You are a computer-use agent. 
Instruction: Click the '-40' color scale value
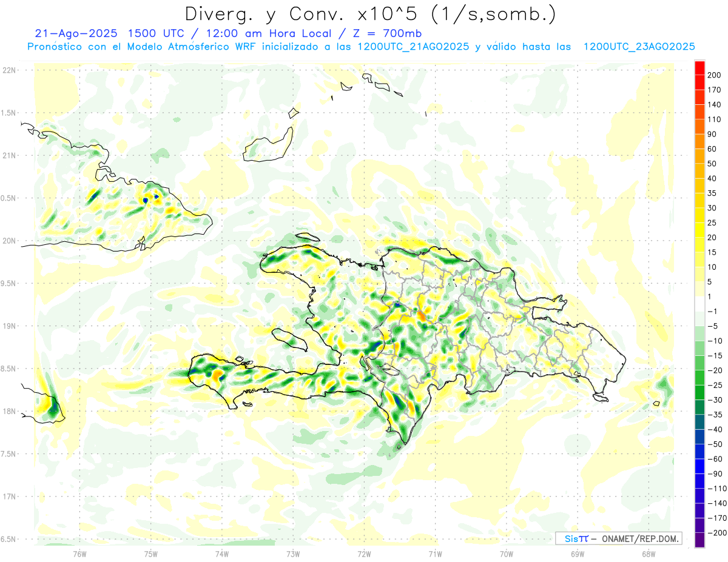point(714,430)
